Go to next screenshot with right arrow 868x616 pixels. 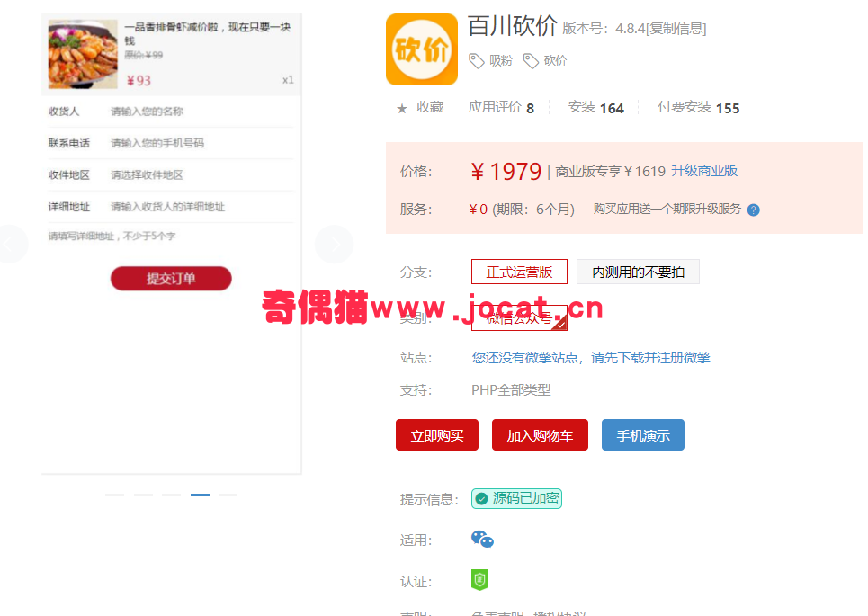[334, 244]
